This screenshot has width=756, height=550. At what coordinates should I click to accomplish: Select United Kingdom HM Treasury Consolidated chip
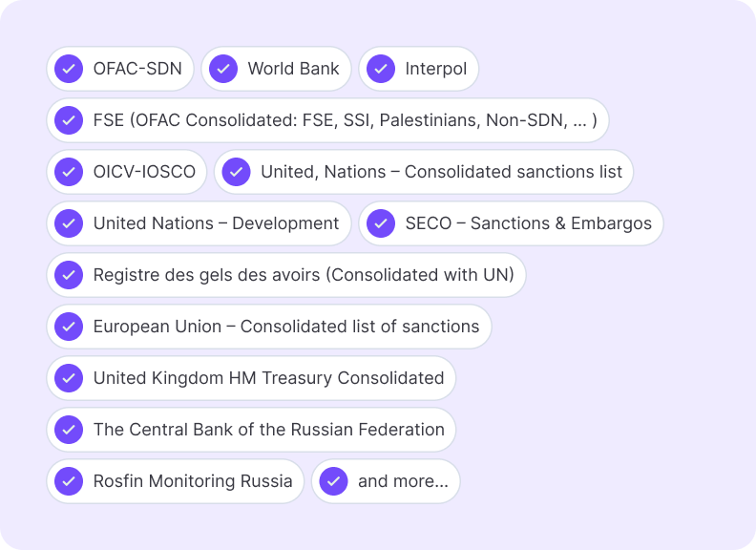point(251,378)
